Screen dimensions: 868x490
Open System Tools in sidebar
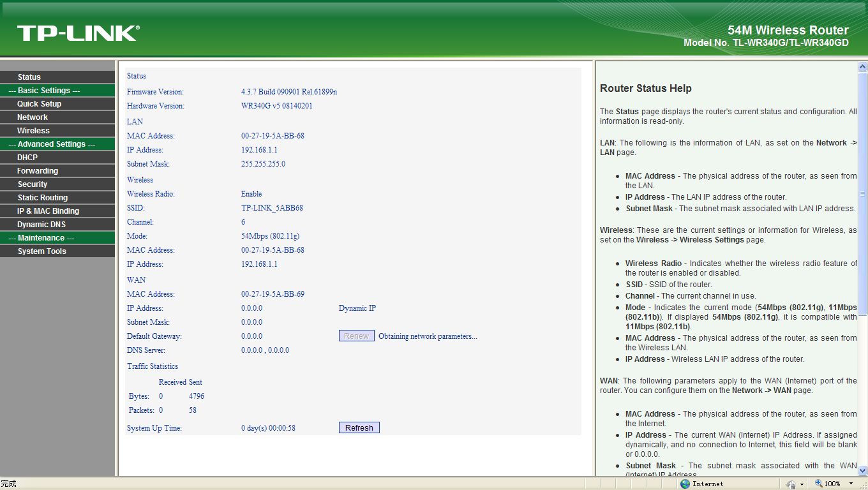point(57,251)
